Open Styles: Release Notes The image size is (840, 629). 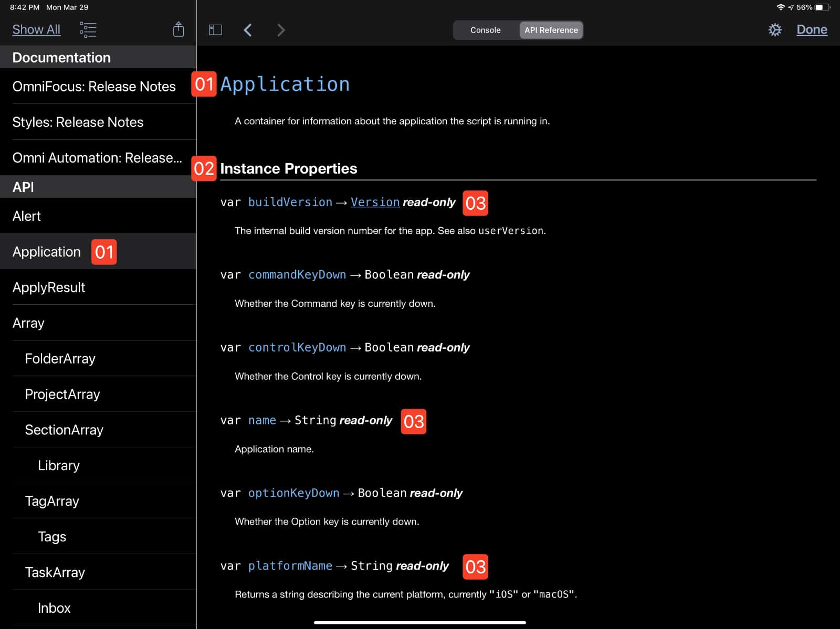[x=98, y=122]
